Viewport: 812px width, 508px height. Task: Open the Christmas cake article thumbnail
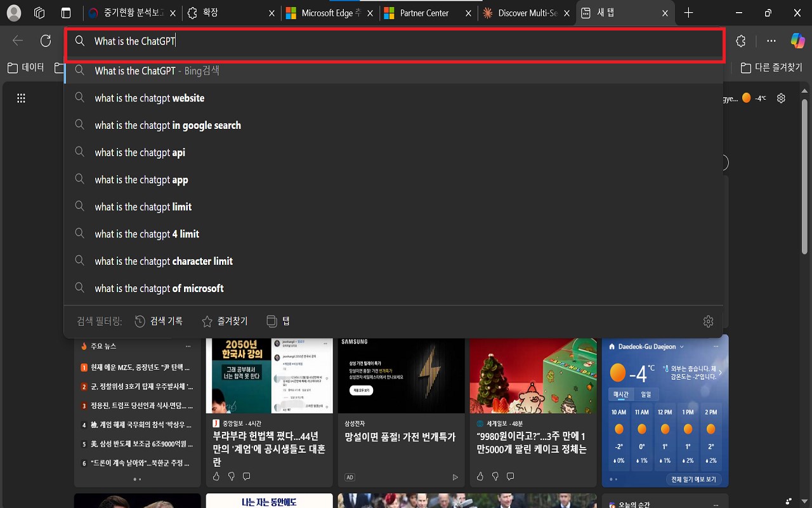point(534,376)
